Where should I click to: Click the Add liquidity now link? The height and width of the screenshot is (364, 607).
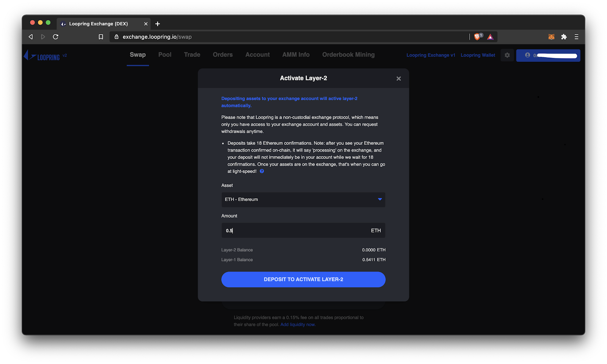298,325
